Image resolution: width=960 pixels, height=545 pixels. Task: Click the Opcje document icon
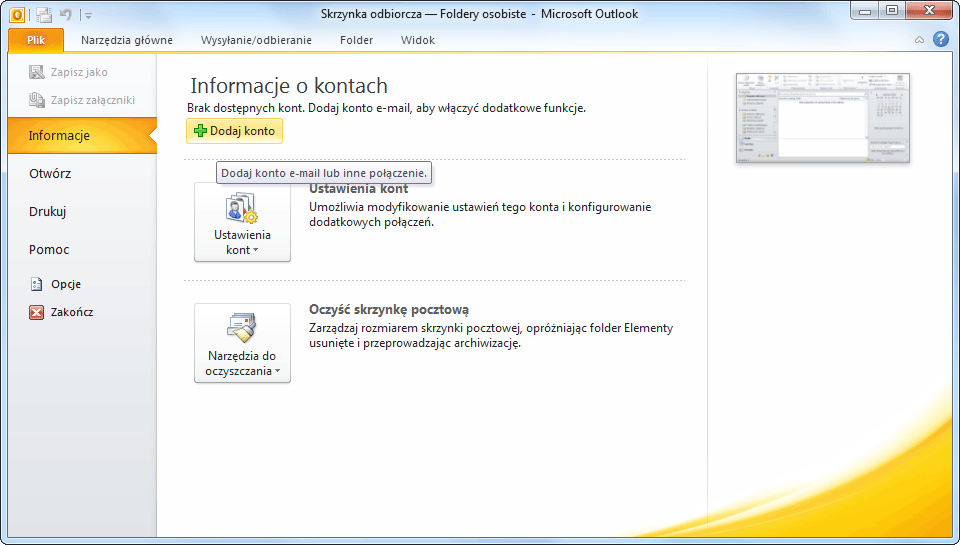[x=37, y=284]
